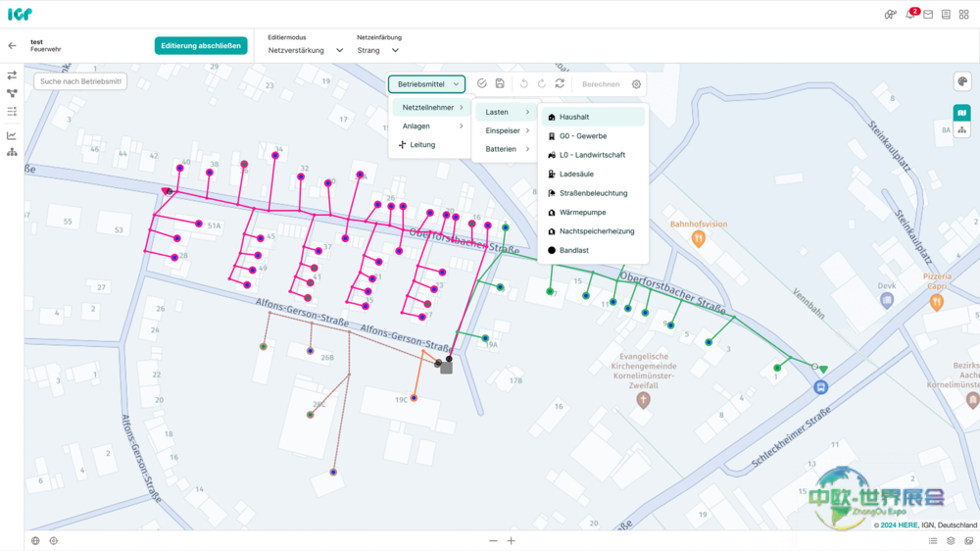Click the refresh arrows icon

click(x=560, y=84)
